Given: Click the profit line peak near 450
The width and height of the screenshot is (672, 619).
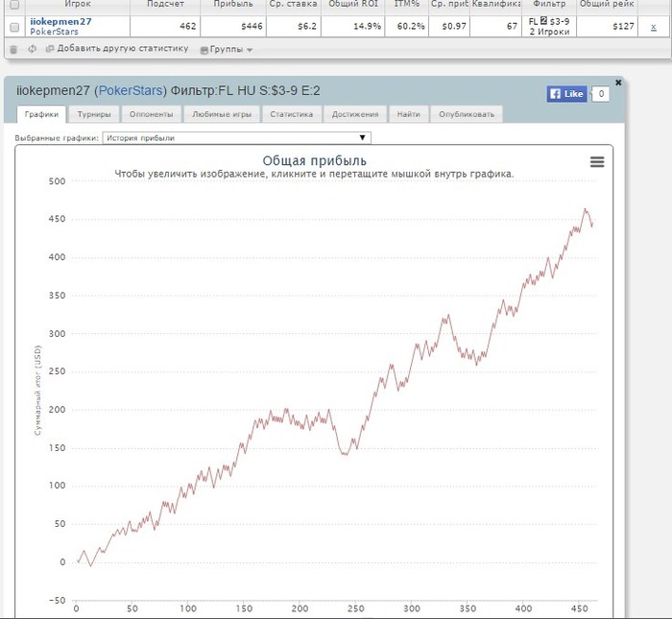Looking at the screenshot, I should [x=585, y=209].
